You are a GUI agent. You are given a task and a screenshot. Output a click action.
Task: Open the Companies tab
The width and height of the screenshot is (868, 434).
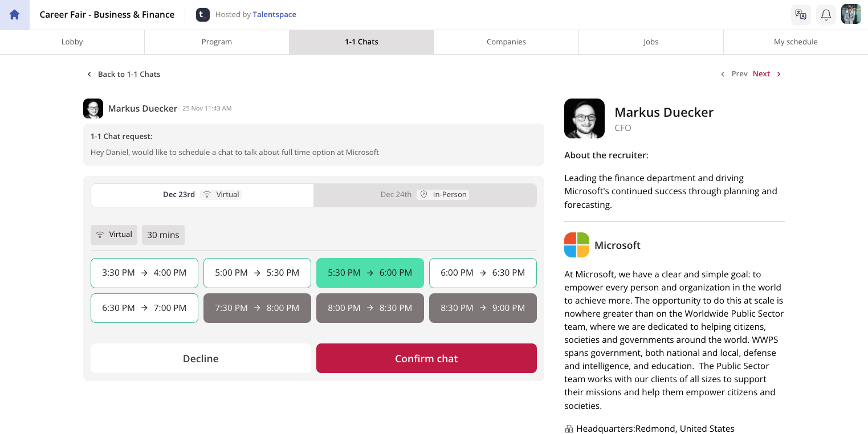click(506, 42)
